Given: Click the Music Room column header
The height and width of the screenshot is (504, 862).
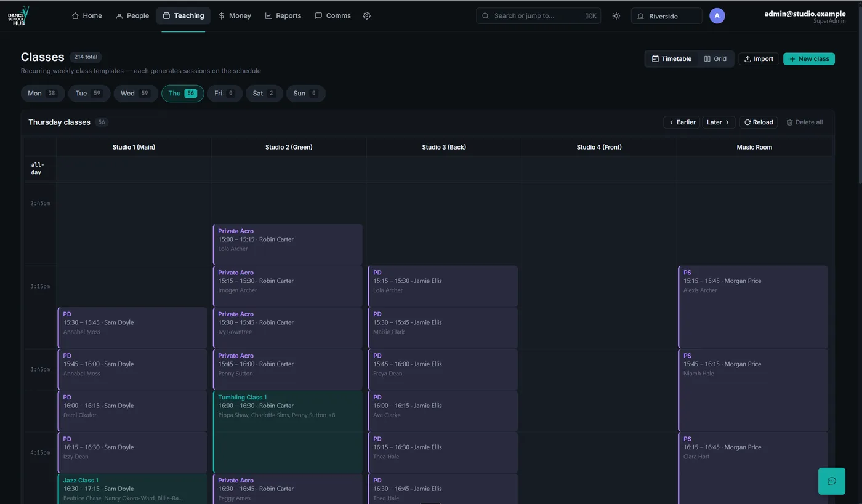Looking at the screenshot, I should coord(754,147).
